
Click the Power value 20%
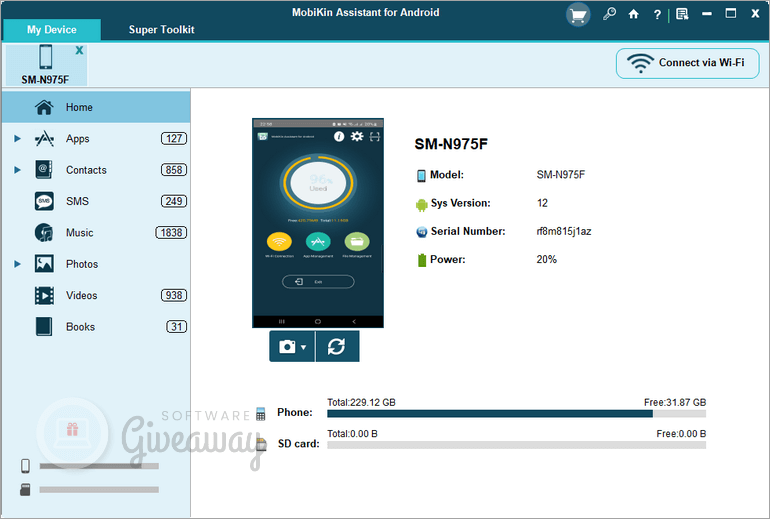tap(547, 259)
